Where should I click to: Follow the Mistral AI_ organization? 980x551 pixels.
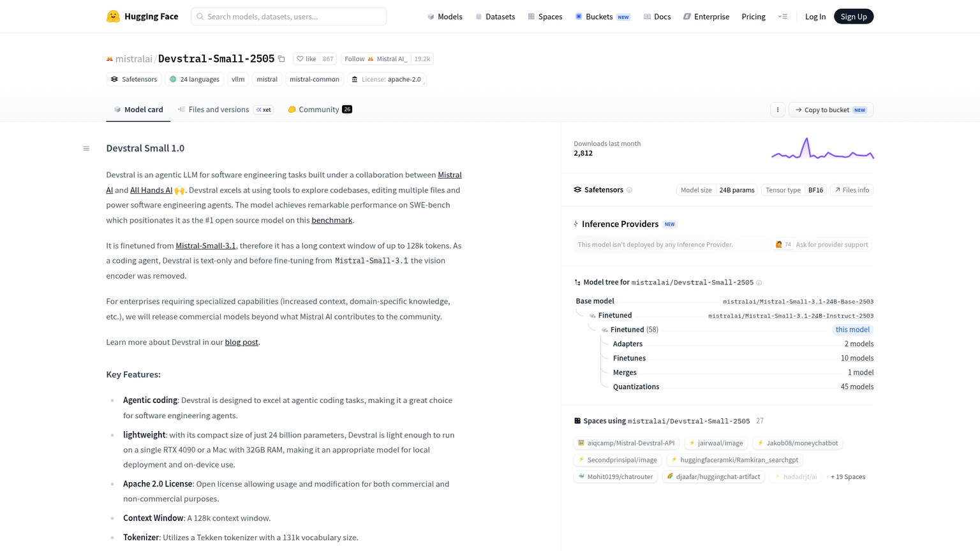[x=376, y=59]
